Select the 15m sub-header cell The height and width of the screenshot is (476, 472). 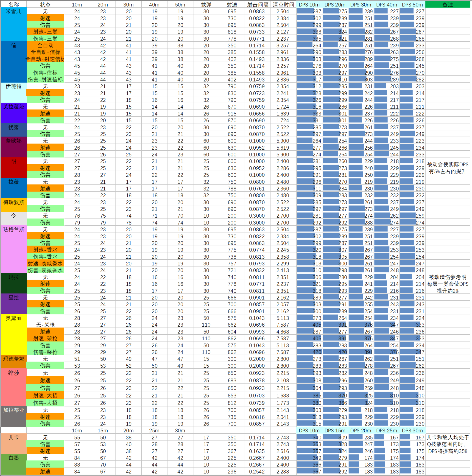coord(103,430)
